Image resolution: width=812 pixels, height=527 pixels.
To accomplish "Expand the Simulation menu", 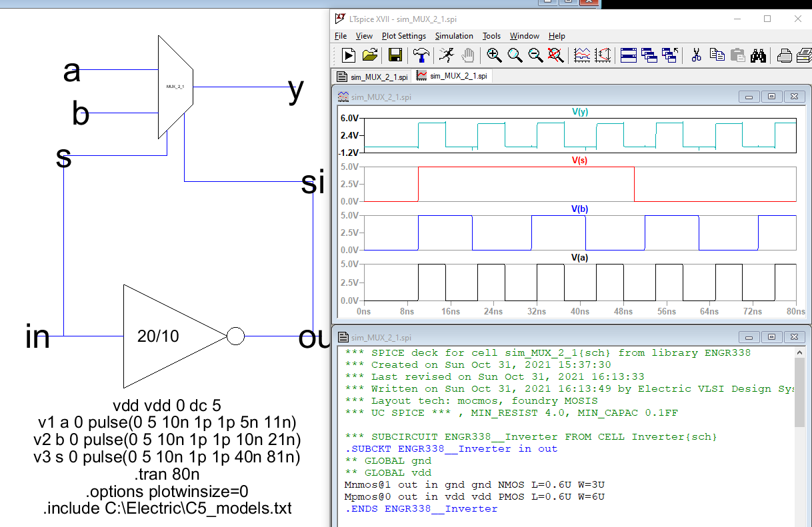I will pos(454,36).
